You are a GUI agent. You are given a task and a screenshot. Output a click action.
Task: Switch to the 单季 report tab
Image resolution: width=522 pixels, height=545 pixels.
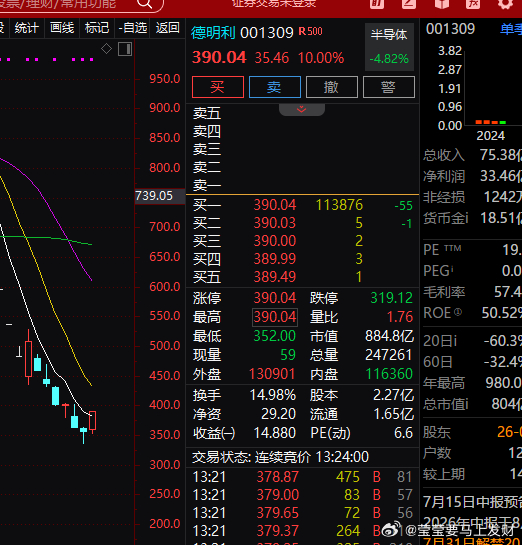coord(511,29)
